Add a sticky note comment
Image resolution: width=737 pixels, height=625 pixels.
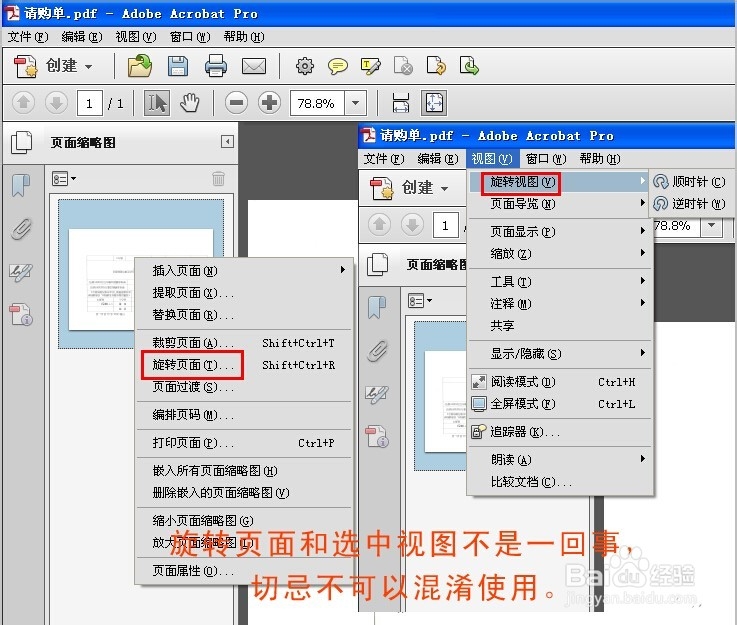click(x=337, y=66)
